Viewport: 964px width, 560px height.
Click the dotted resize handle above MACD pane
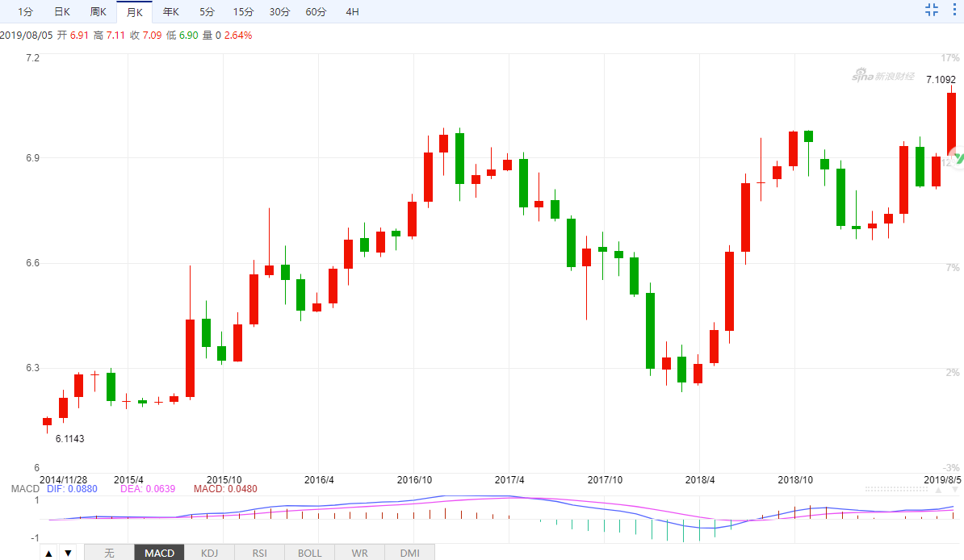click(x=896, y=489)
